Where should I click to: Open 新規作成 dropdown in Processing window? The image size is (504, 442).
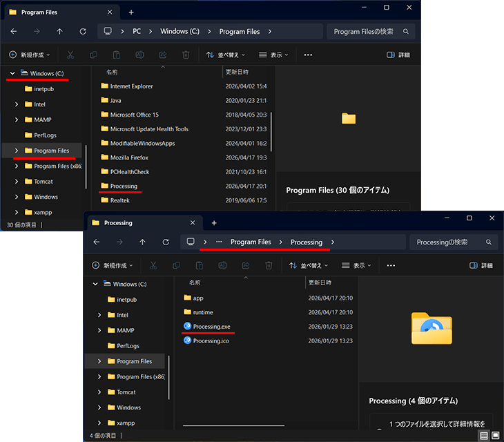(x=113, y=265)
